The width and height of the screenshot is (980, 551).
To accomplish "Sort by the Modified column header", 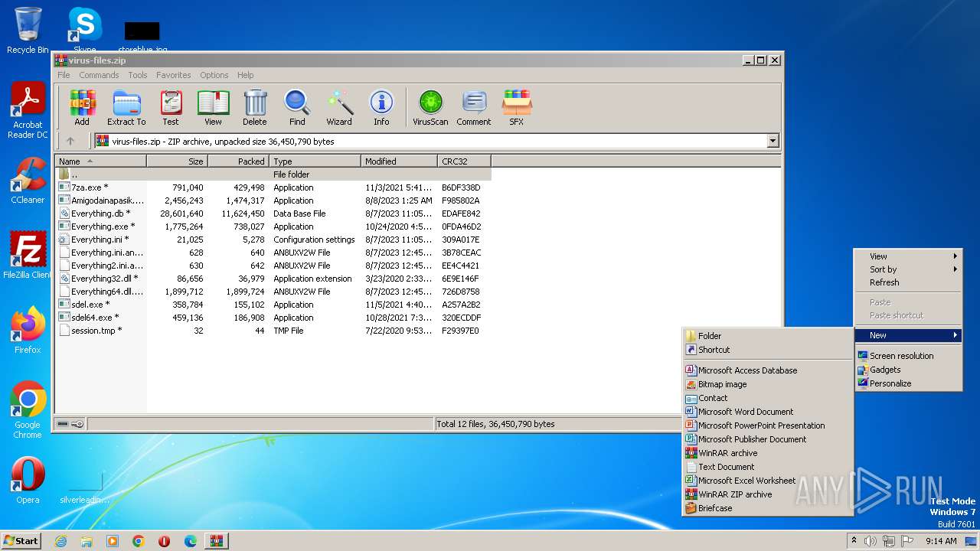I will point(399,161).
